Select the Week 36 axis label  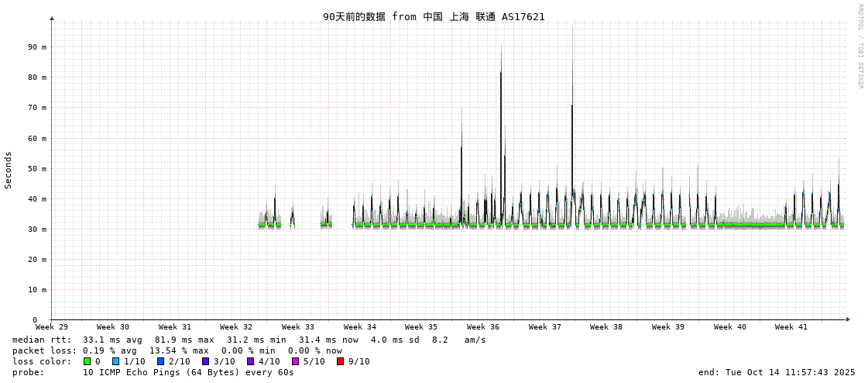[483, 327]
